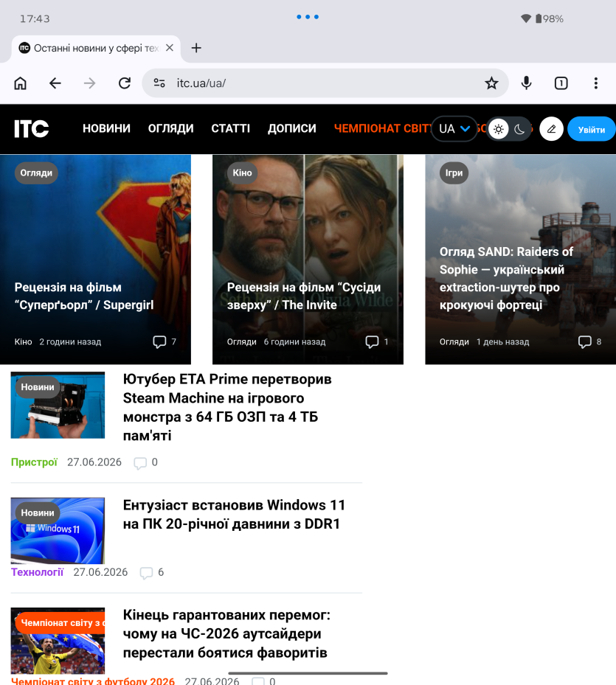Open the ОГЛЯДИ menu item

pyautogui.click(x=170, y=128)
